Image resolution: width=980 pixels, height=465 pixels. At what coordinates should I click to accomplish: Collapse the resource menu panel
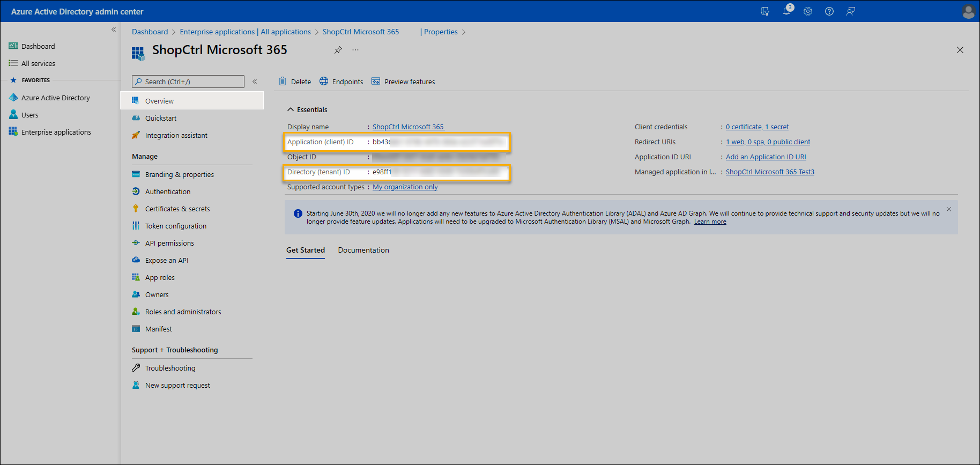(x=255, y=82)
